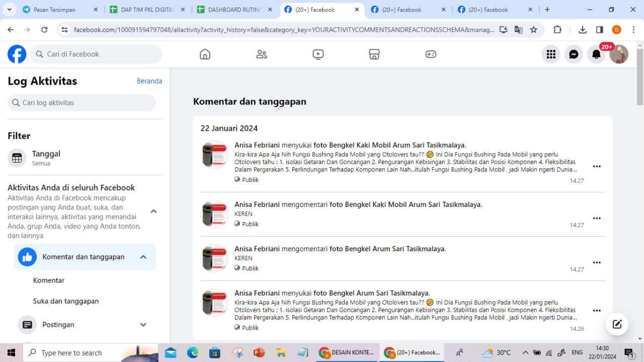Open Microsoft Edge from taskbar
Image resolution: width=644 pixels, height=362 pixels.
193,352
